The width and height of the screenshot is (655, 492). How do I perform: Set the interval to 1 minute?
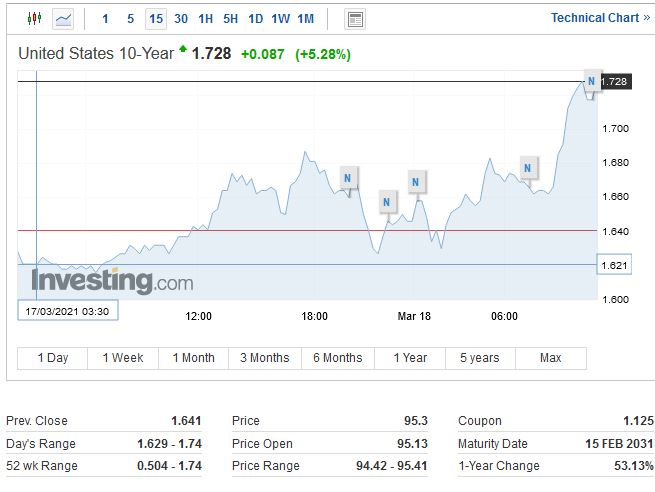pos(106,19)
